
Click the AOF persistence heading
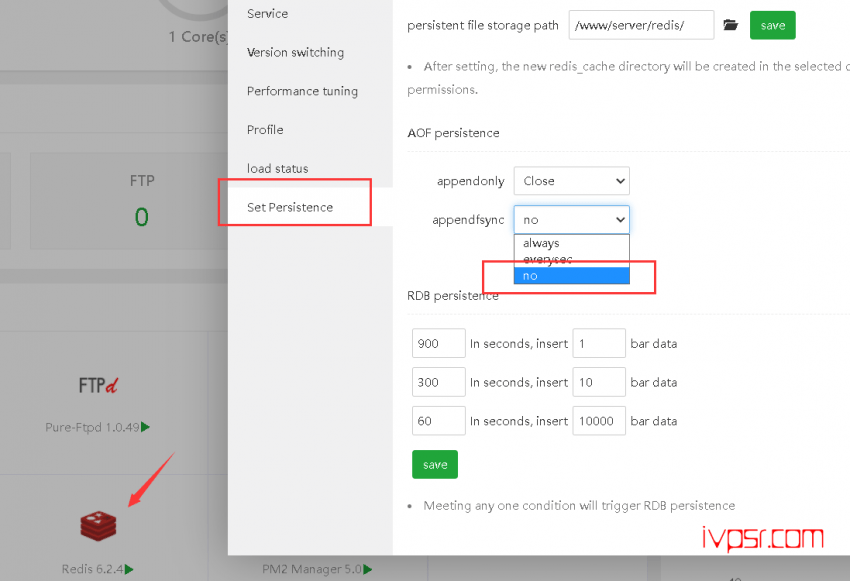[453, 133]
